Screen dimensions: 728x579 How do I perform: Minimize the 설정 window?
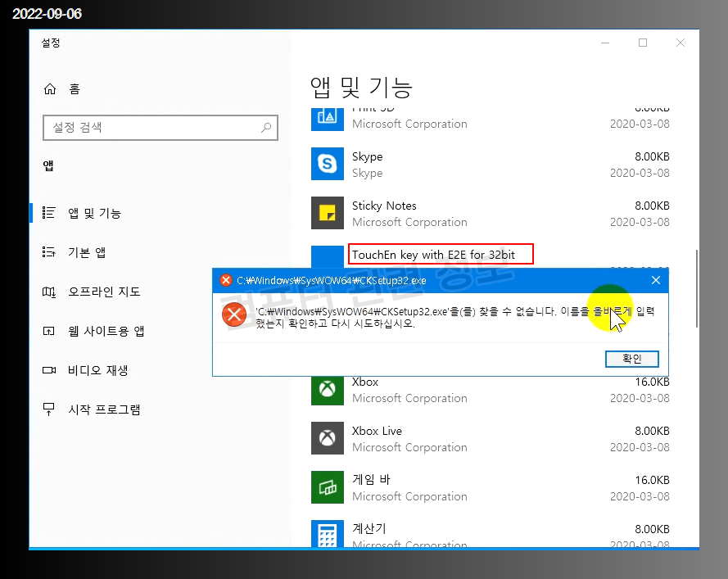pyautogui.click(x=605, y=43)
